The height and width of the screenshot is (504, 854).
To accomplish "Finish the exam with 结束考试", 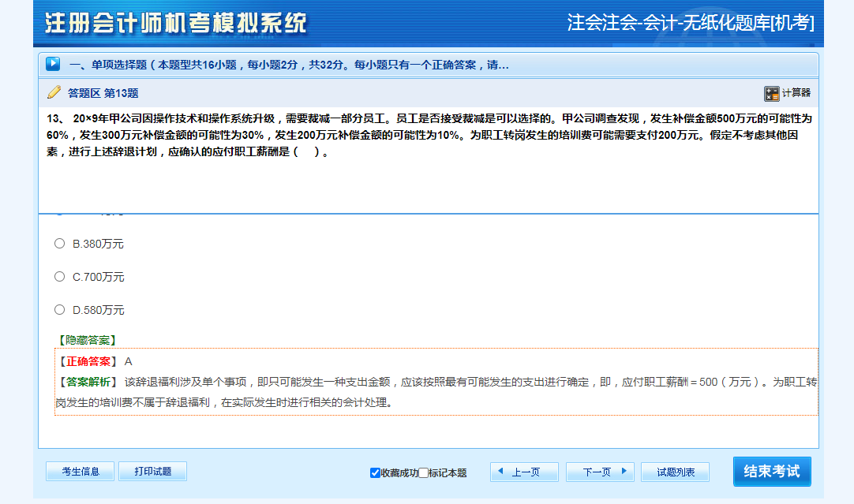I will coord(771,472).
